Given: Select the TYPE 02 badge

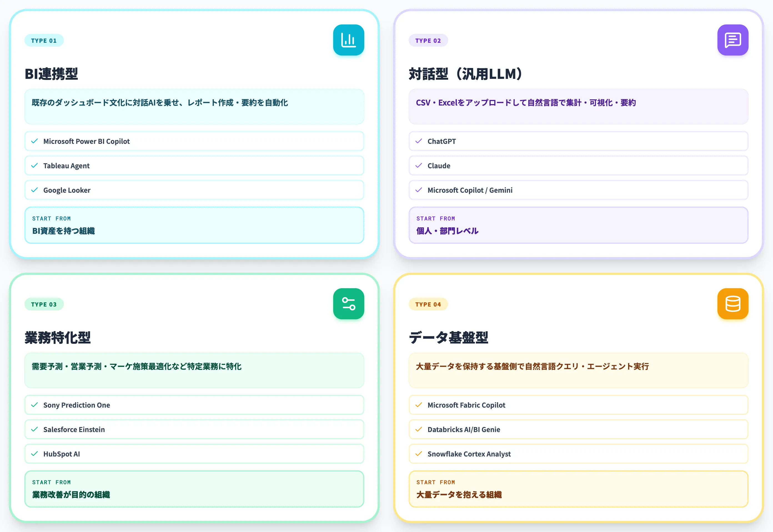Looking at the screenshot, I should [428, 40].
